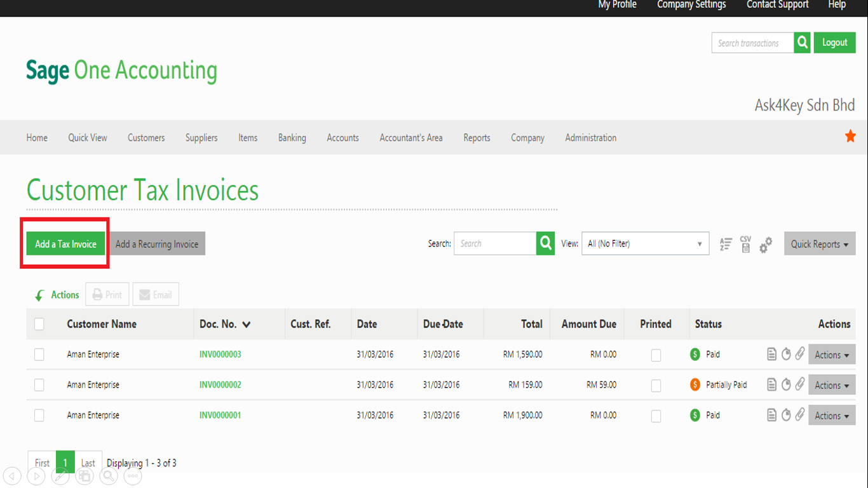Toggle the Printed checkbox for INV0000003

click(x=656, y=355)
